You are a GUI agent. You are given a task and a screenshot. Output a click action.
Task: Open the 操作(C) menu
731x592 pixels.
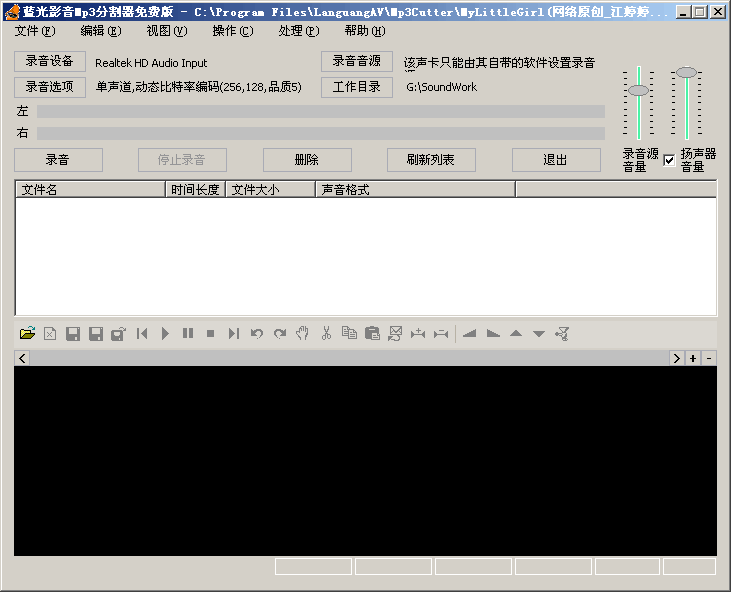[x=233, y=31]
